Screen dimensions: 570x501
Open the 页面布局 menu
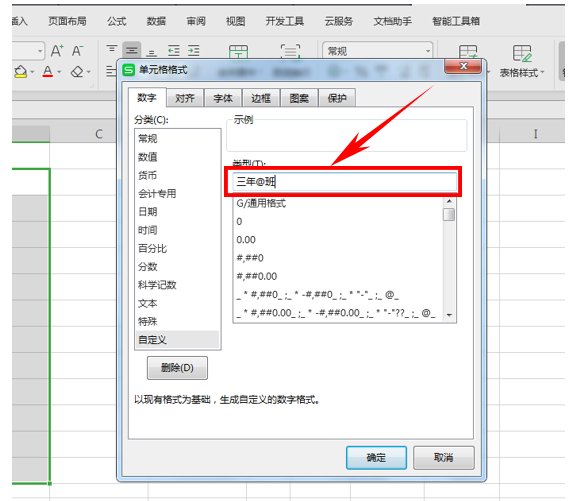click(x=68, y=21)
